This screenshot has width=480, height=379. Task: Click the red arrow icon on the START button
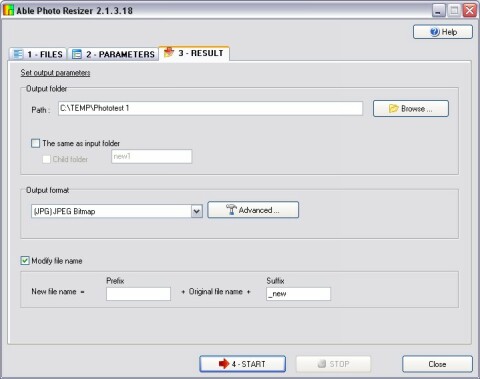(224, 364)
